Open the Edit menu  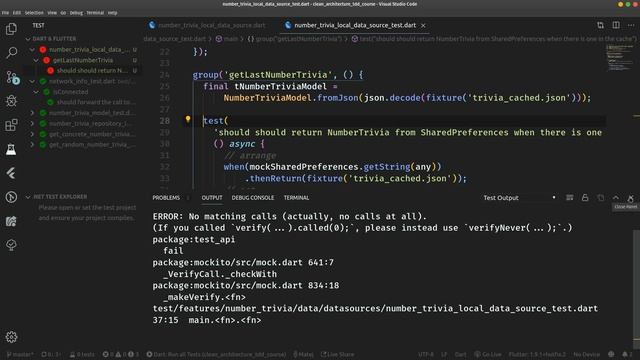[17, 13]
